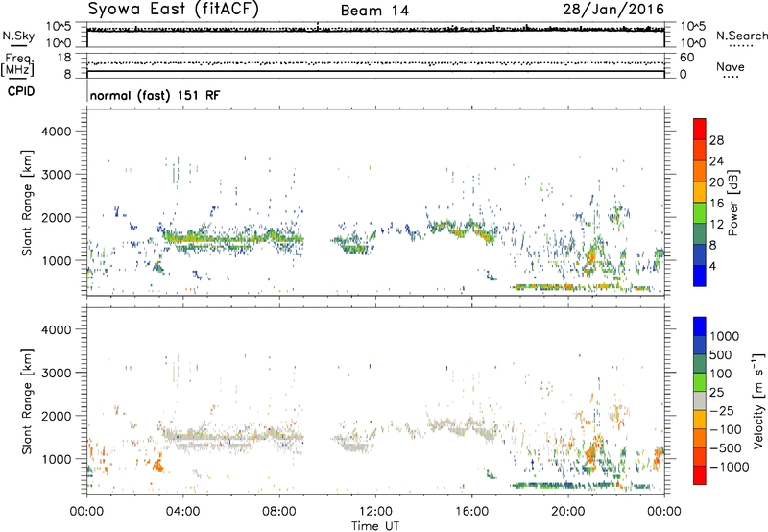The height and width of the screenshot is (532, 768).
Task: Click the '12:00' time tick label
Action: point(375,512)
